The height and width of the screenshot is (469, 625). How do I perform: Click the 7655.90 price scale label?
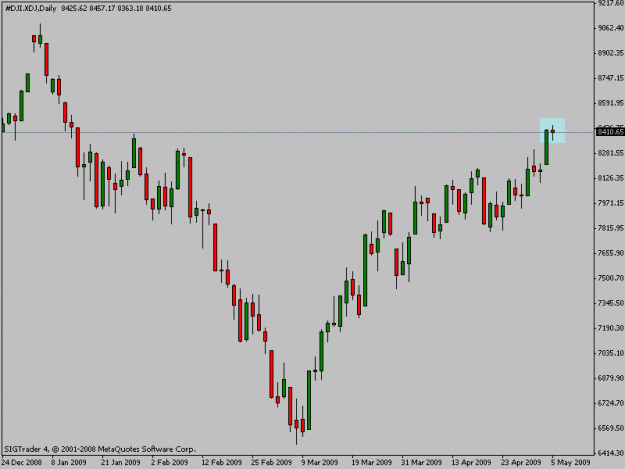[611, 253]
